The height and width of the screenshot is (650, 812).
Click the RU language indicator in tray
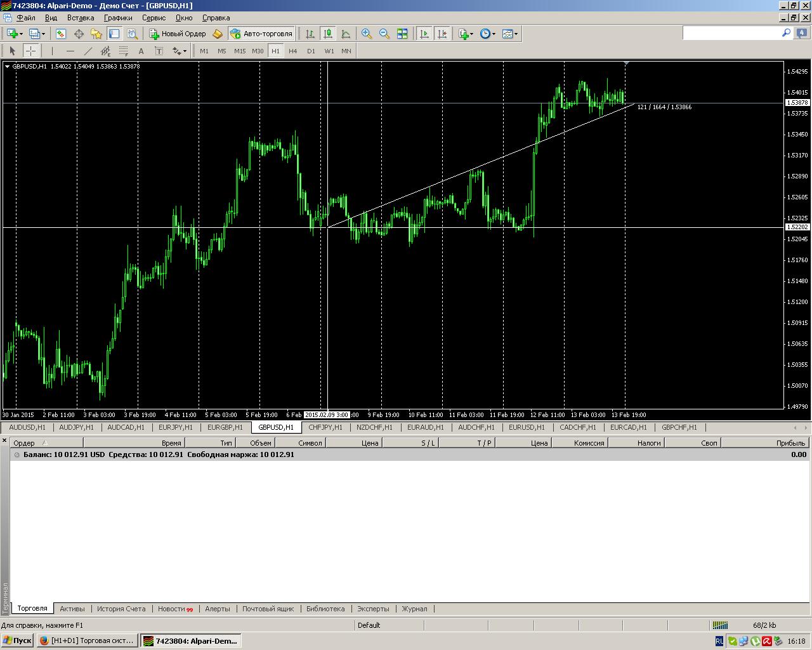(x=719, y=641)
